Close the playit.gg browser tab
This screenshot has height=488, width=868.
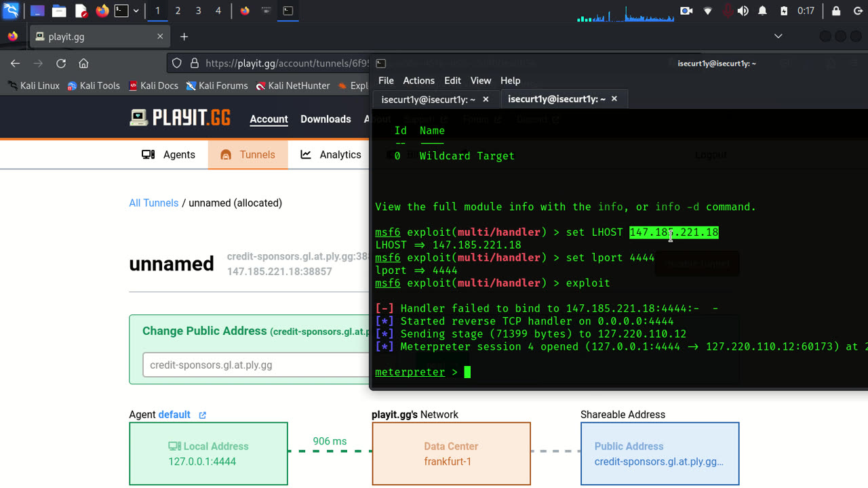click(160, 37)
